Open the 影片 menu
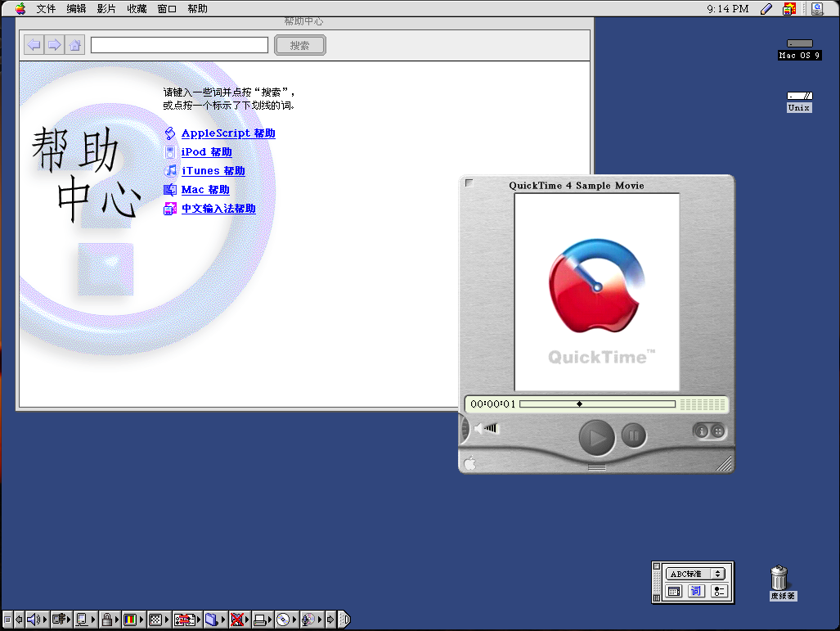The width and height of the screenshot is (840, 631). 106,8
